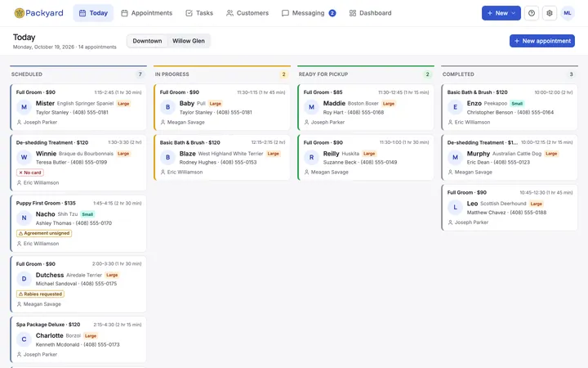
Task: Click Baby's B avatar circle
Action: (x=167, y=107)
